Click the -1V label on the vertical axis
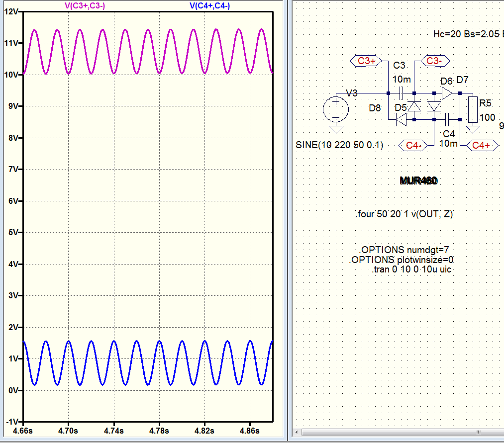The width and height of the screenshot is (504, 443). (12, 422)
